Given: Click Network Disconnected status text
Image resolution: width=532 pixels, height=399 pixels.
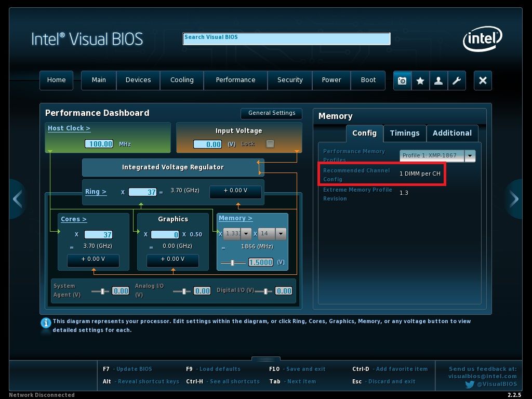Looking at the screenshot, I should point(42,395).
